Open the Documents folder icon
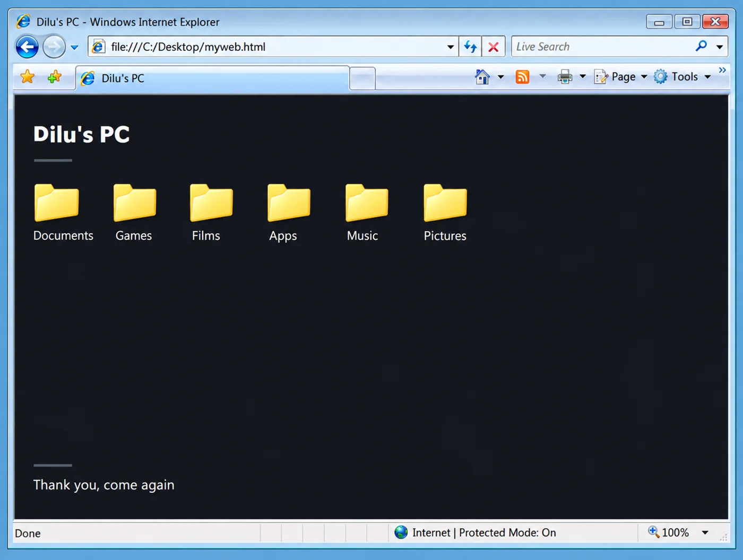 [x=57, y=202]
